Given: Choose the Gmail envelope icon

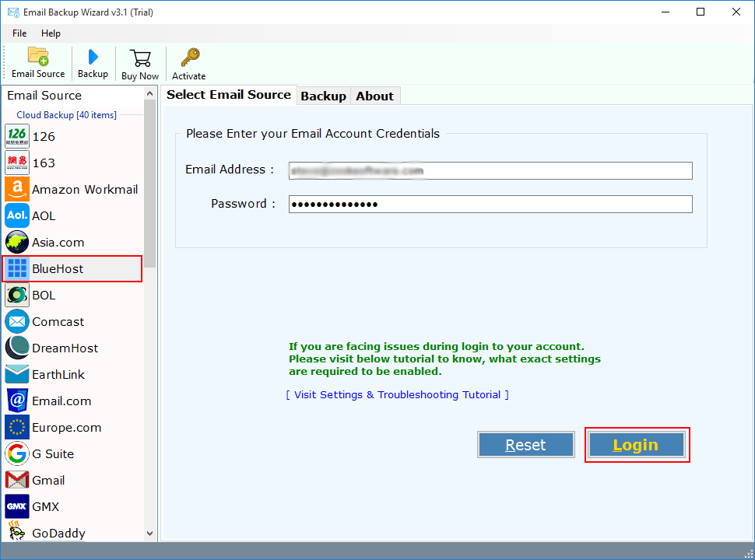Looking at the screenshot, I should 17,480.
